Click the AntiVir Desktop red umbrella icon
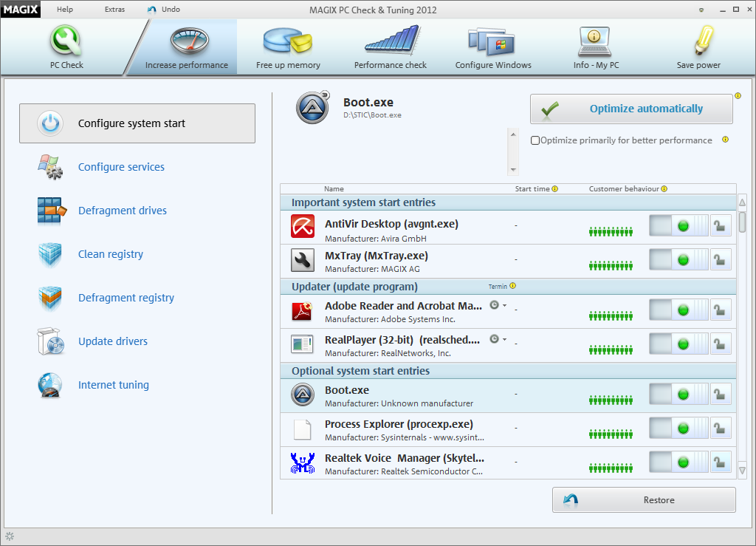 pos(303,226)
